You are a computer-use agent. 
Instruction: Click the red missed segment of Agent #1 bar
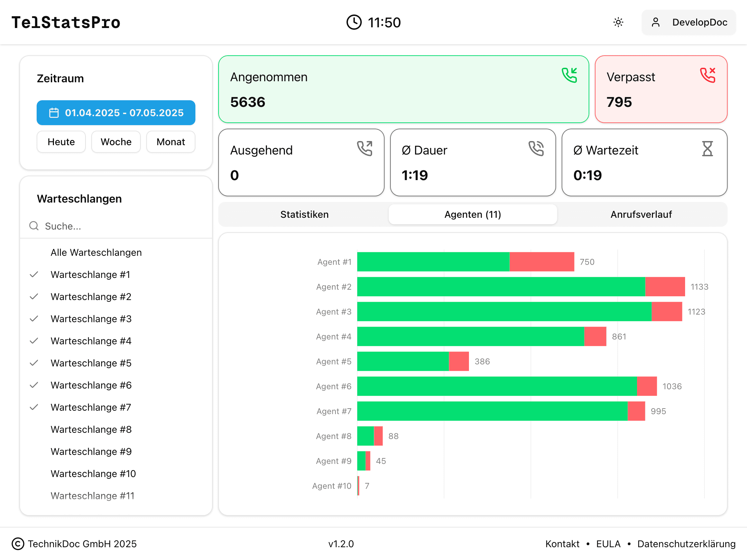[x=542, y=262]
